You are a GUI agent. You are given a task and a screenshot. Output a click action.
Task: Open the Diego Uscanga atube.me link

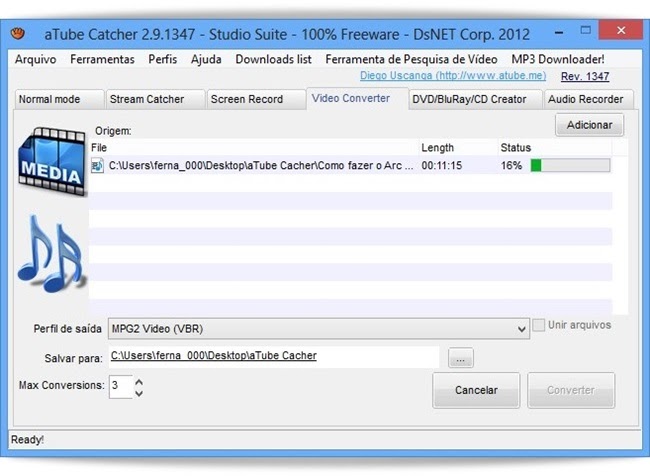(x=453, y=76)
